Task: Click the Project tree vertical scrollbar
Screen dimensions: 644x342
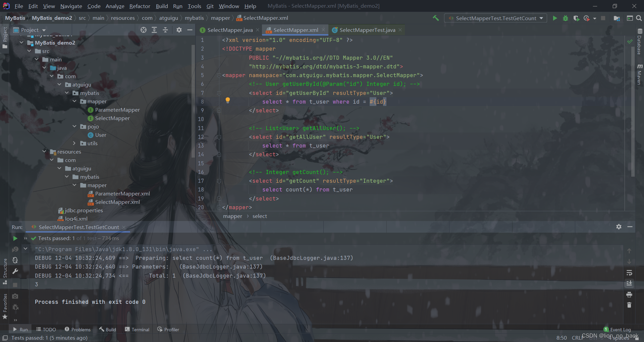Action: [x=193, y=101]
